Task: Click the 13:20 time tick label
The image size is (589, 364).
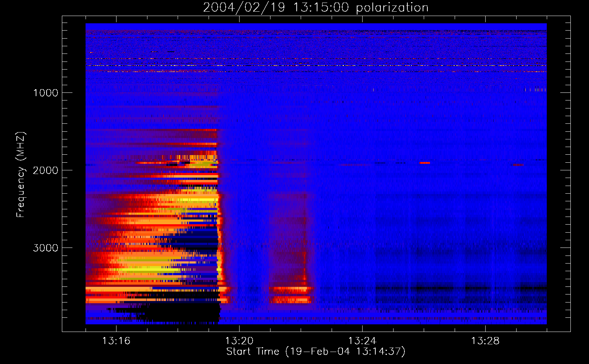Action: coord(239,341)
